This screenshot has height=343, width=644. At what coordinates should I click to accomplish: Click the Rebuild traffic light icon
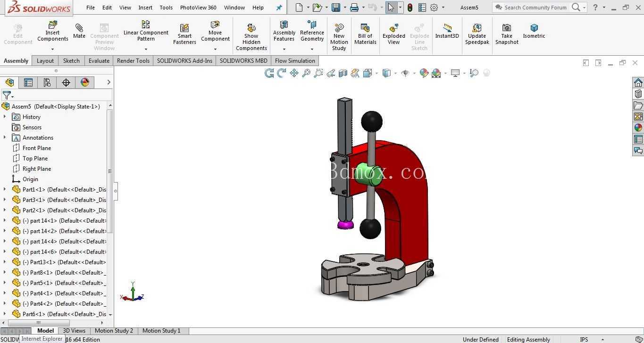click(410, 8)
